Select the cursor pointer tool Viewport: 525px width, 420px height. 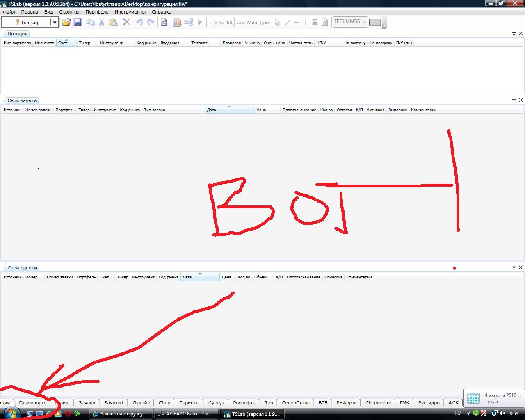coord(277,22)
